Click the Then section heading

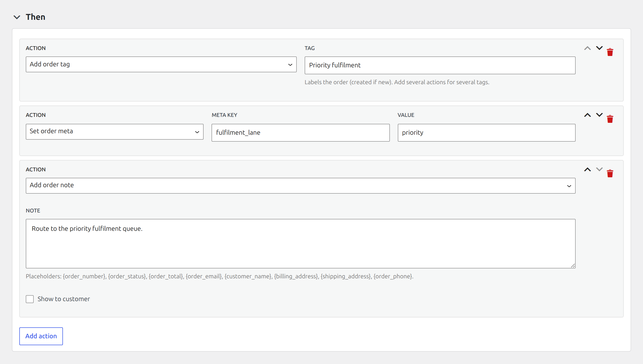[35, 17]
